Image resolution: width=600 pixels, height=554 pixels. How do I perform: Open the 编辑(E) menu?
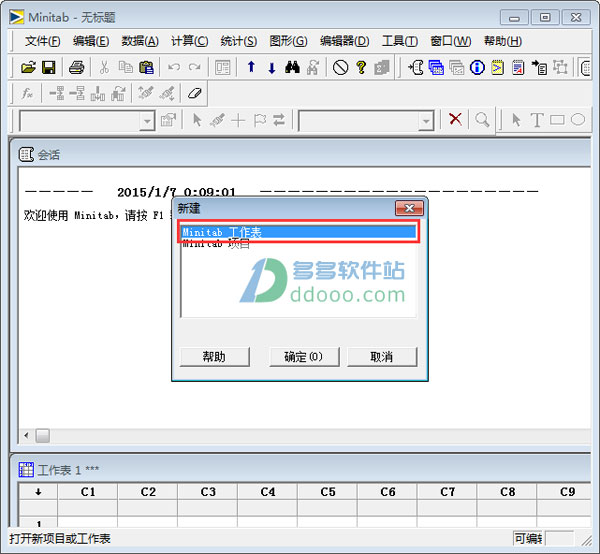91,41
